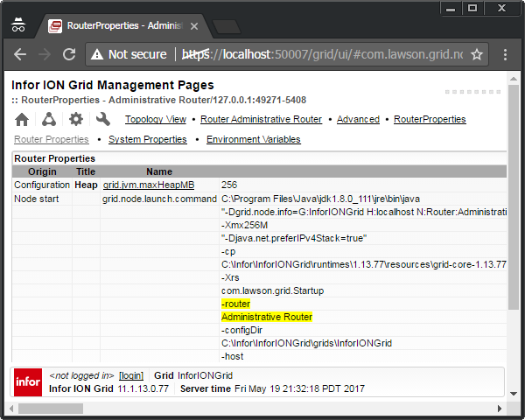Click the login link in footer
Screen dimensions: 525x420
tap(131, 375)
